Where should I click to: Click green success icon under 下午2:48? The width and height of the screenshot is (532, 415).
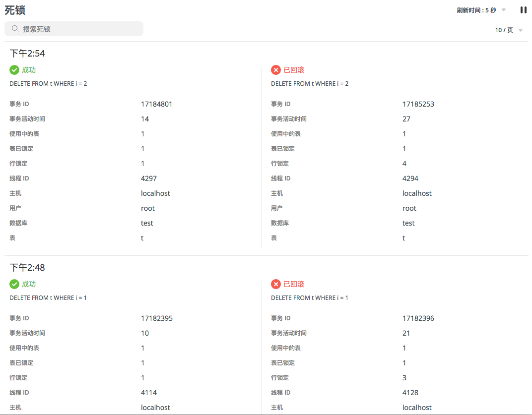point(14,284)
